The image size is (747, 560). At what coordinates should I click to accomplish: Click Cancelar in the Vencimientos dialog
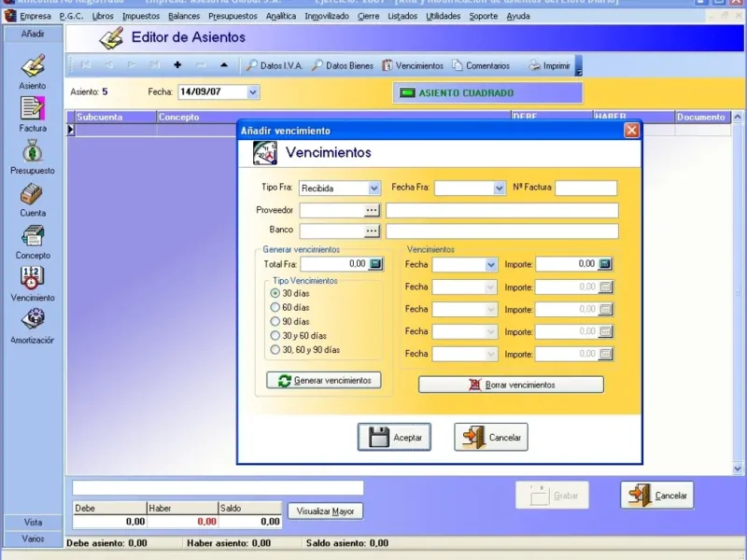[491, 437]
